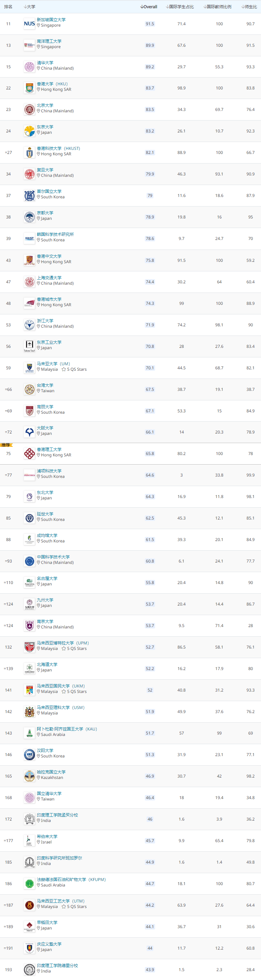Open the 东京大学 university page link
The height and width of the screenshot is (980, 261).
pos(45,127)
